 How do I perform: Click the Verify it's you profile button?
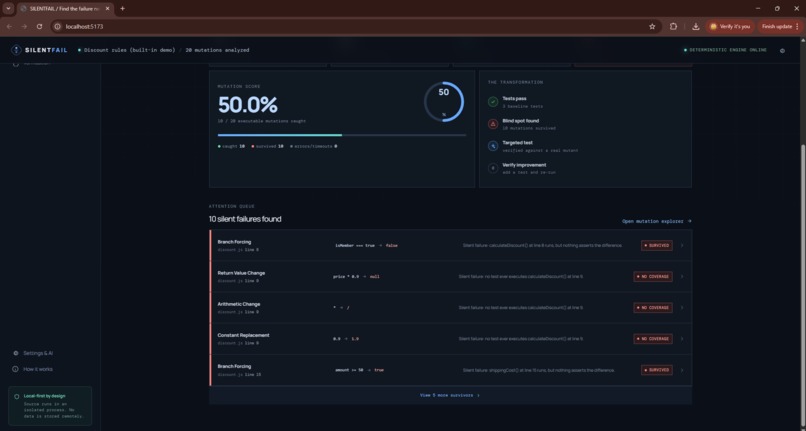pos(730,27)
